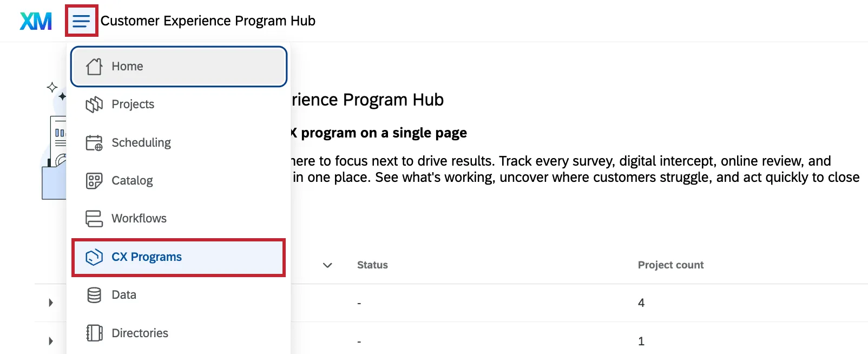Select the Home icon in the menu
The width and height of the screenshot is (868, 354).
(94, 66)
